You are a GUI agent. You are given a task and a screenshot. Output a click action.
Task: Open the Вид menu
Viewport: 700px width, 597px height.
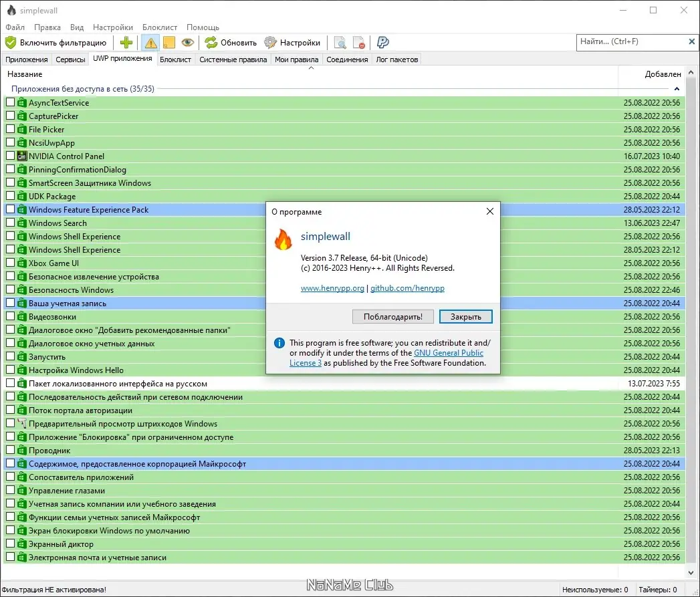pyautogui.click(x=77, y=27)
